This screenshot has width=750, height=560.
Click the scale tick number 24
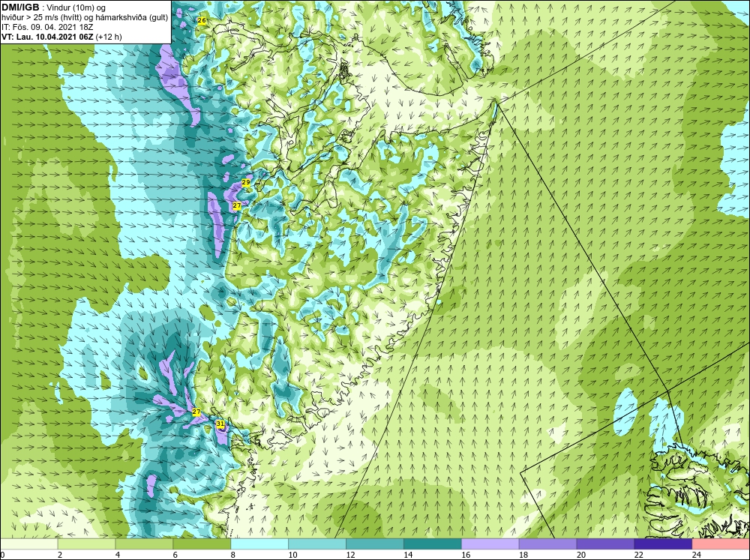697,555
